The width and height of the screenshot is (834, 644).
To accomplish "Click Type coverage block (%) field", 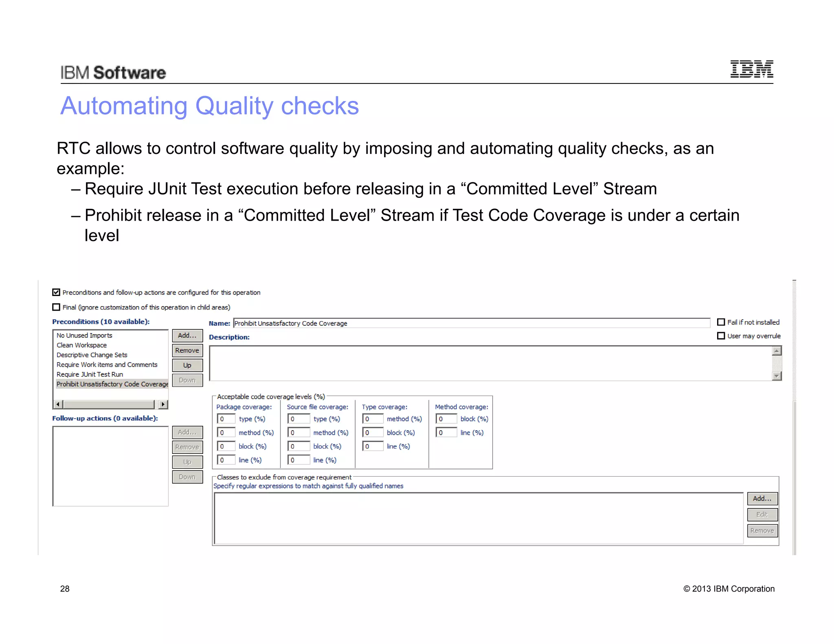I will click(x=373, y=433).
